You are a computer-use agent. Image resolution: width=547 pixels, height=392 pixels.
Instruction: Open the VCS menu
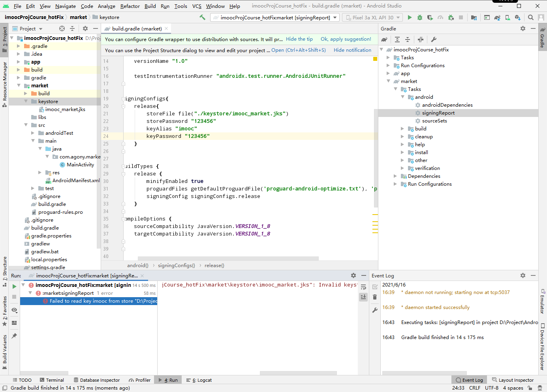click(x=197, y=6)
